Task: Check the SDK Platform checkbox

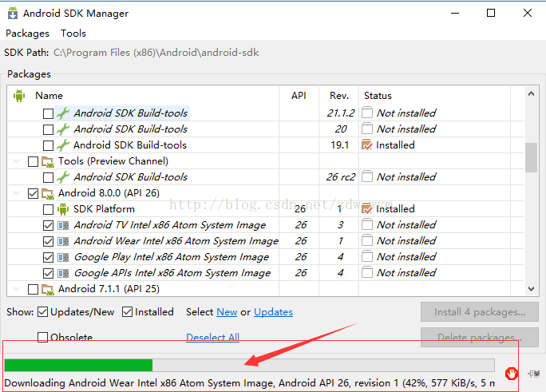Action: 48,210
